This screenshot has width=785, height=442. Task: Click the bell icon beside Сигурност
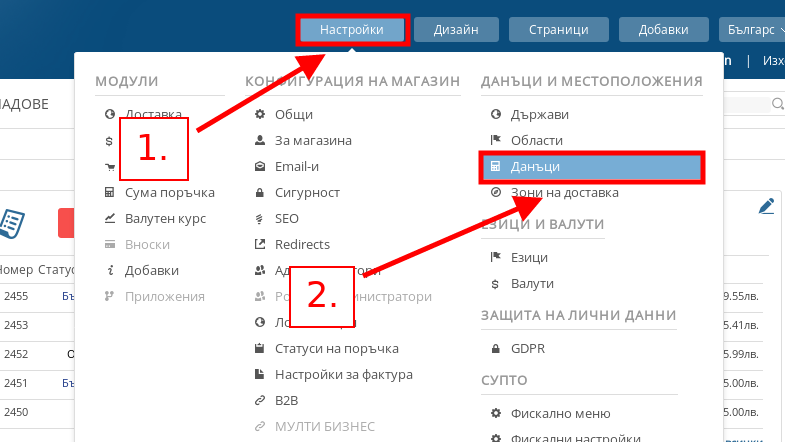coord(260,193)
